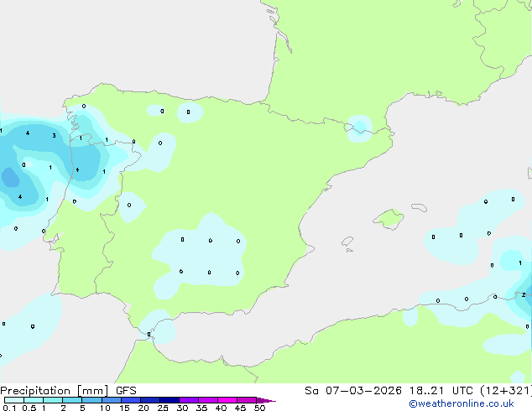Select the 30–35 mm purple legend box
Screen dimensions: 532x411
point(189,400)
